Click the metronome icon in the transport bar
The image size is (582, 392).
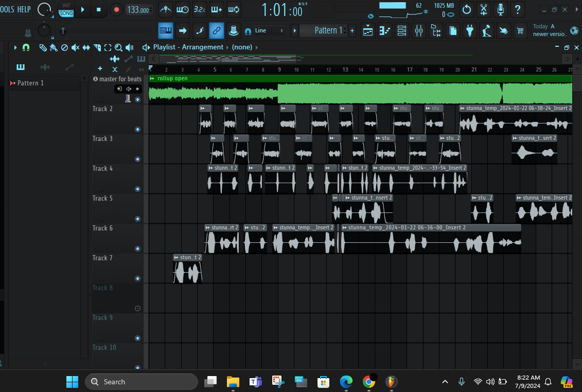point(165,9)
